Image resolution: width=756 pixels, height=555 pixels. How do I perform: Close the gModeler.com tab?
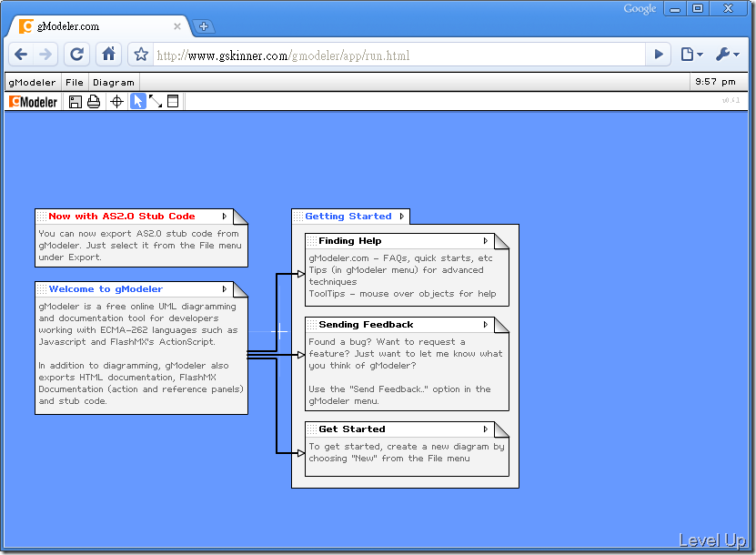(x=177, y=26)
